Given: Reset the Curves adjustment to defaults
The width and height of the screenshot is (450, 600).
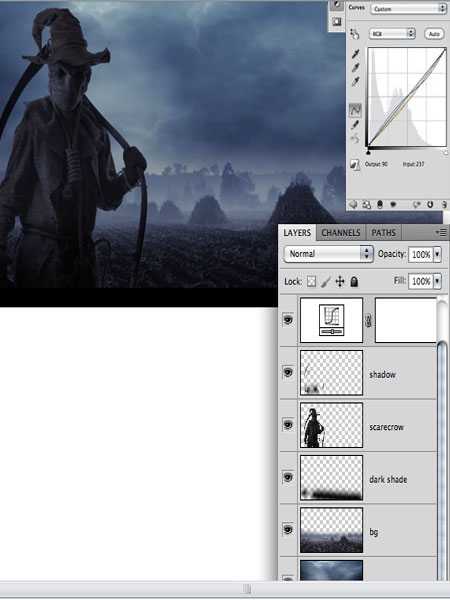Looking at the screenshot, I should [x=430, y=205].
